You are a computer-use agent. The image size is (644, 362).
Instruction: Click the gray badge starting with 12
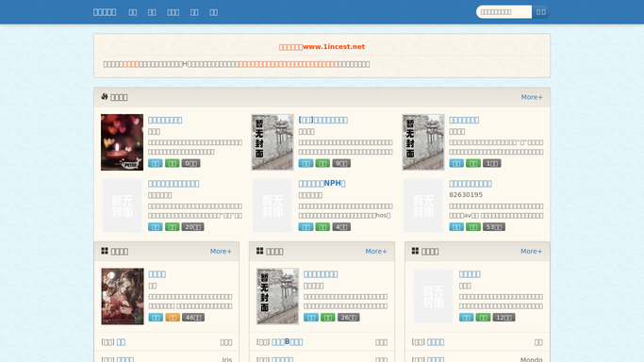(x=504, y=318)
